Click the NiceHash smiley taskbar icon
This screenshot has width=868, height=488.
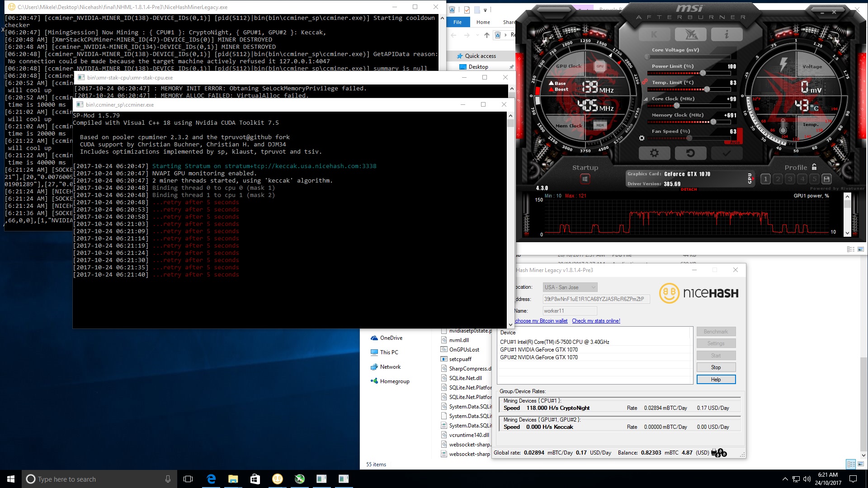pyautogui.click(x=277, y=479)
